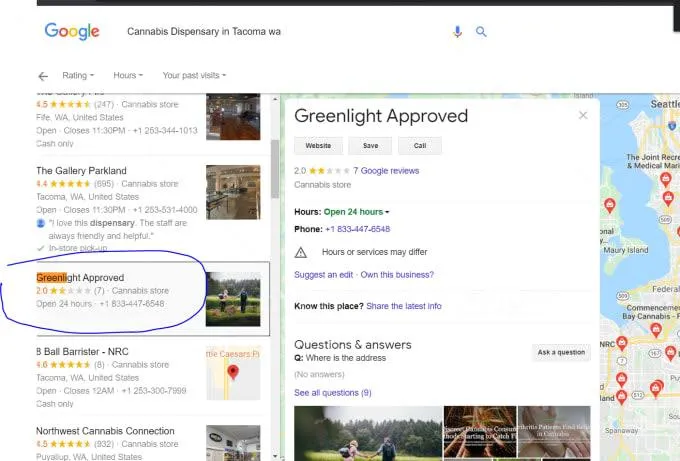Open The Gallery Parkland store photo thumbnail
This screenshot has height=461, width=680.
(x=233, y=192)
